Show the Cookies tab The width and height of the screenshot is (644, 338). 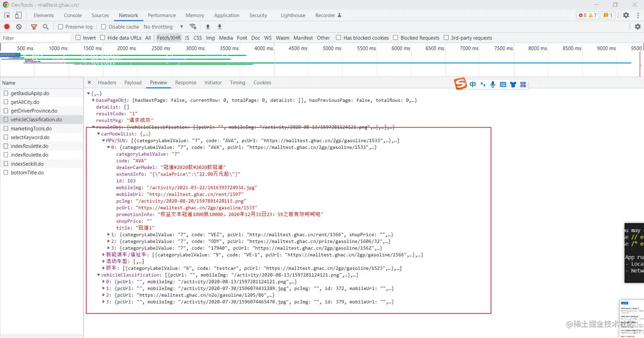click(262, 83)
